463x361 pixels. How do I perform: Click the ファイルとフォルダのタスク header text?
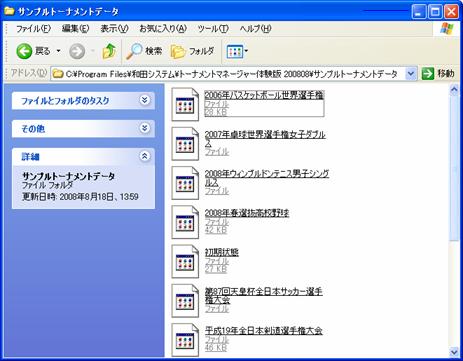65,101
